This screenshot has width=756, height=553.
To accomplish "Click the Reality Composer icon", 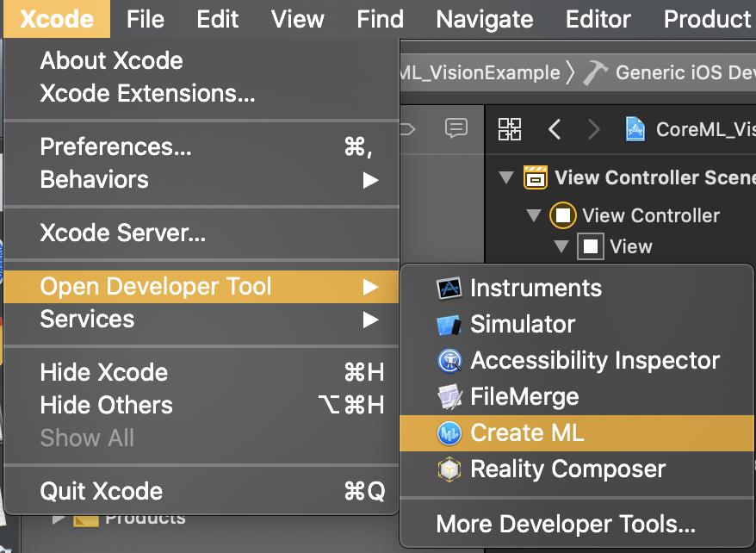I will (x=449, y=469).
